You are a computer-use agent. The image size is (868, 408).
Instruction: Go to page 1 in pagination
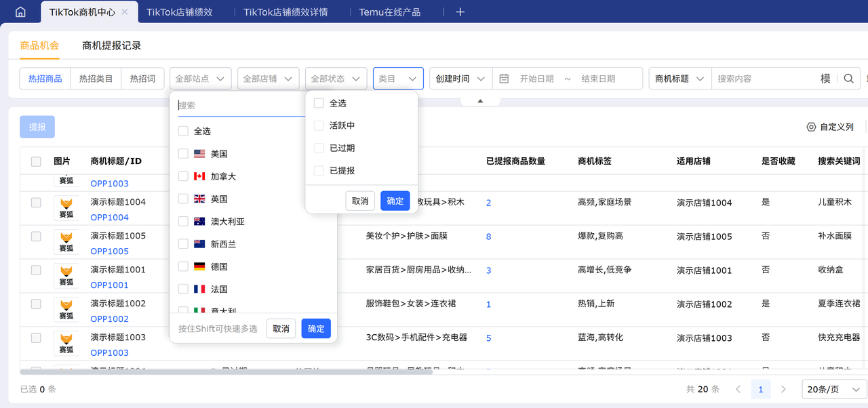click(761, 390)
